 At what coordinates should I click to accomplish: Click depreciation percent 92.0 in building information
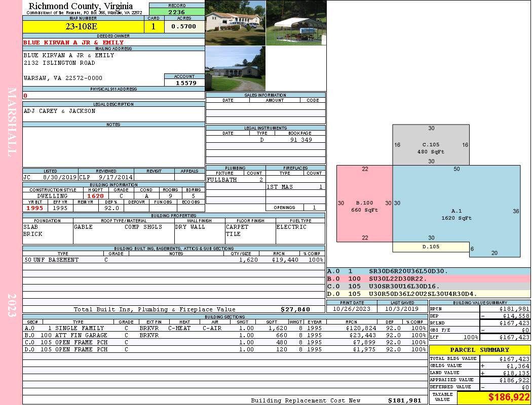111,208
